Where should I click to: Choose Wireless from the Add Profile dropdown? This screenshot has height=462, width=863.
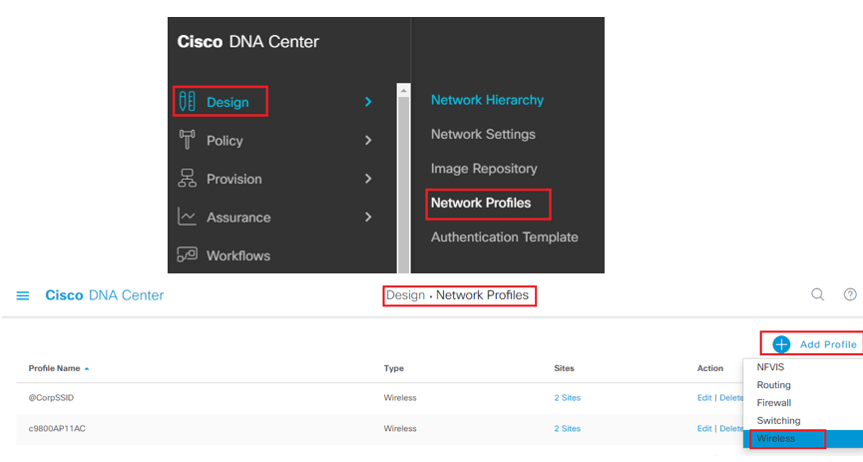775,438
